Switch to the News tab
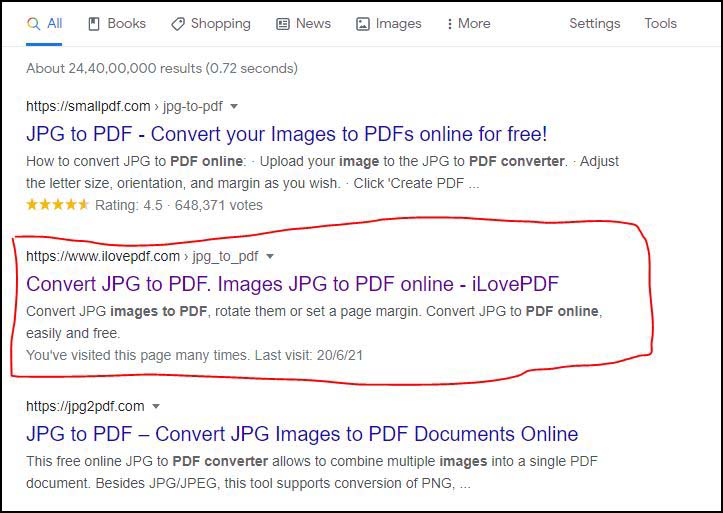Screen dimensions: 723x513 (x=303, y=24)
